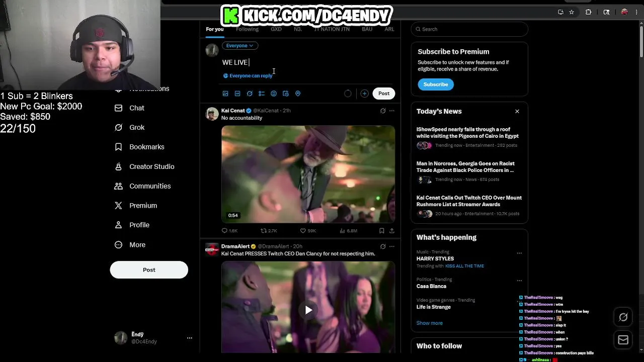The width and height of the screenshot is (644, 362).
Task: Bookmark Kai Cenat's post
Action: (382, 231)
